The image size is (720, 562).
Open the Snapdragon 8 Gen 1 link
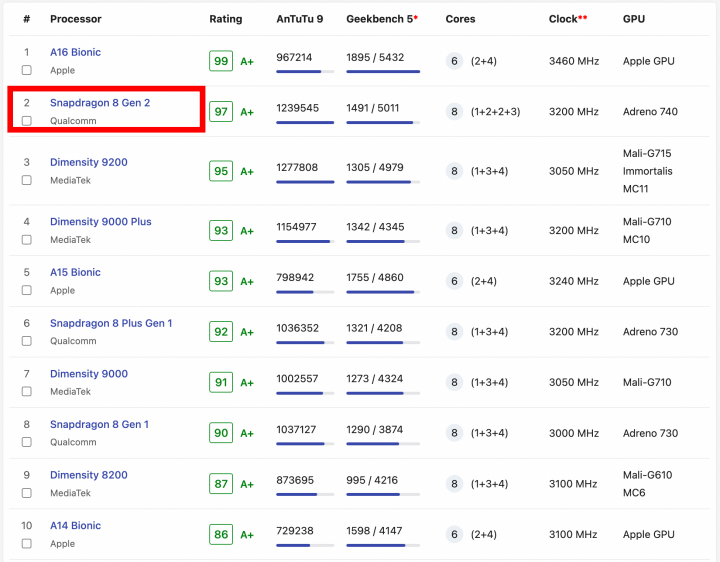coord(99,424)
